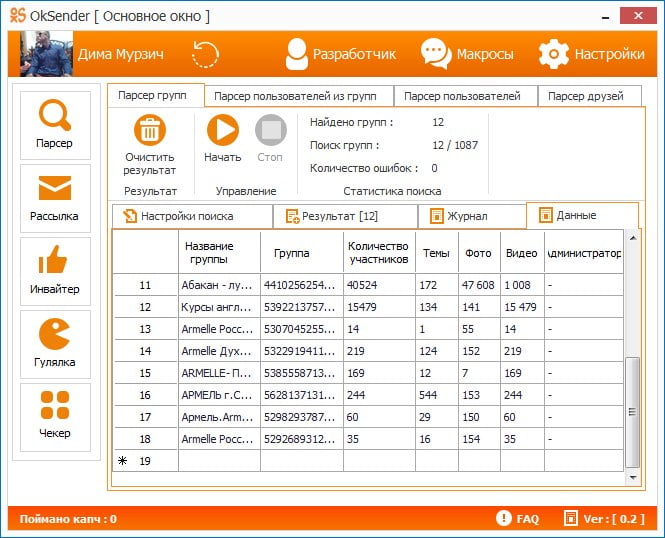The width and height of the screenshot is (665, 538).
Task: Open the Гулялка section
Action: (55, 344)
